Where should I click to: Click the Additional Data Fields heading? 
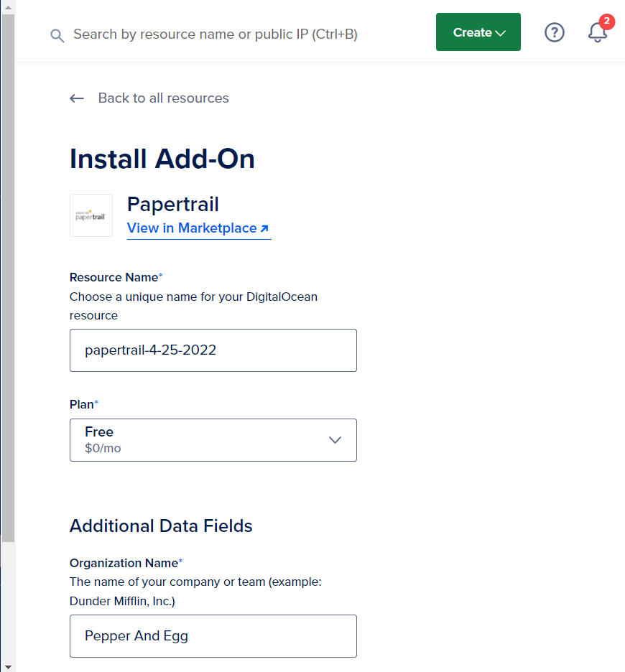tap(161, 526)
